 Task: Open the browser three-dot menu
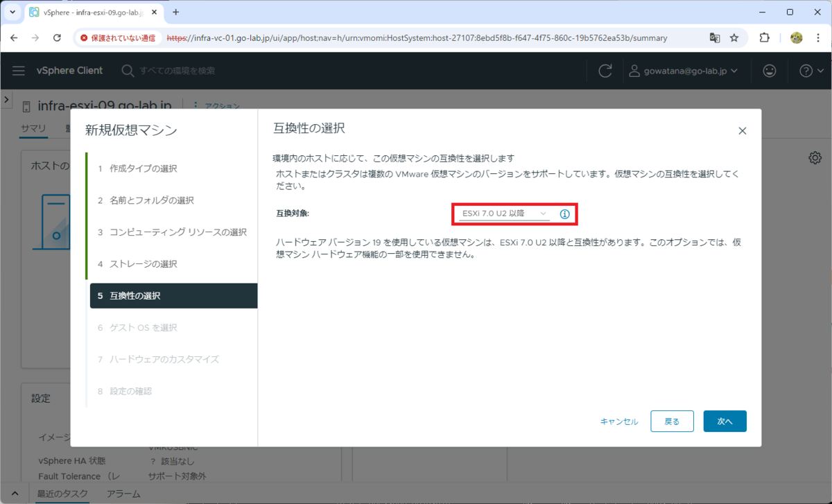click(x=818, y=37)
